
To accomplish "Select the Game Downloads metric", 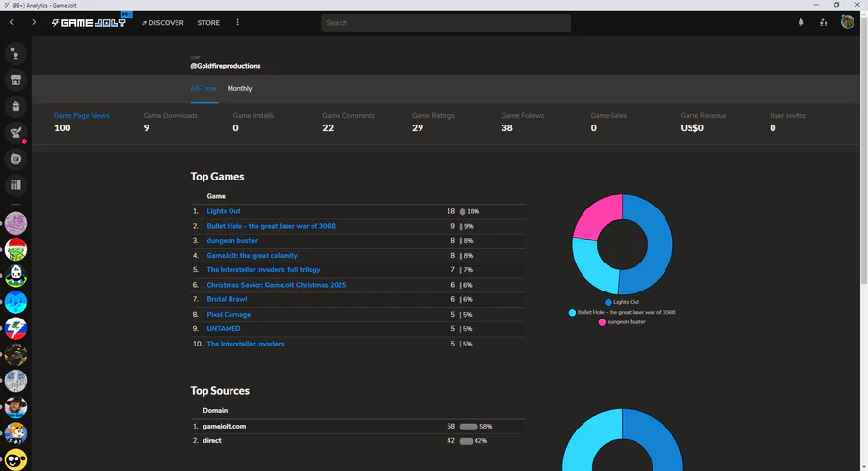I will 170,122.
